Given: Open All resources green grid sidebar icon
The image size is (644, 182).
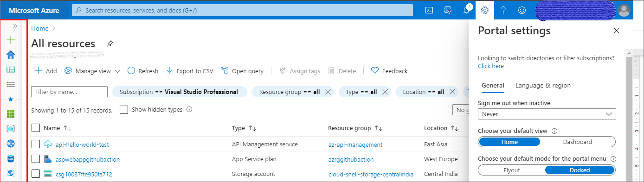Looking at the screenshot, I should click(x=11, y=114).
